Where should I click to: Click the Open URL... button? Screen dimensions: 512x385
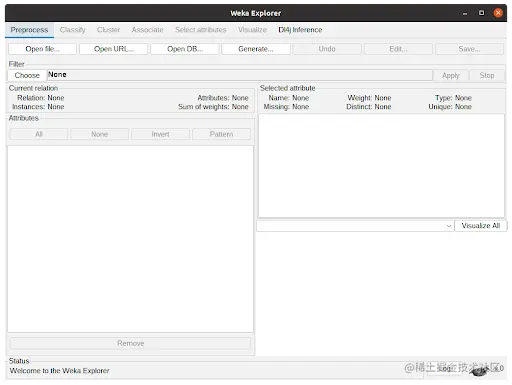[x=114, y=49]
